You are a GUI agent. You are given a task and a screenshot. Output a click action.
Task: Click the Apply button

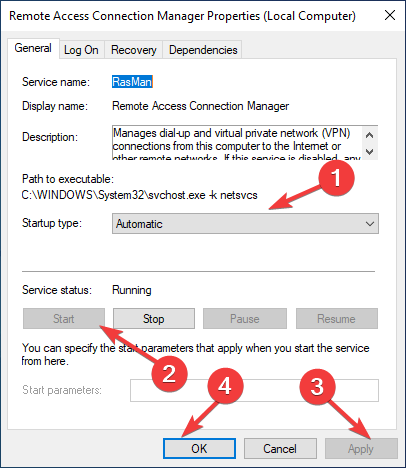361,448
